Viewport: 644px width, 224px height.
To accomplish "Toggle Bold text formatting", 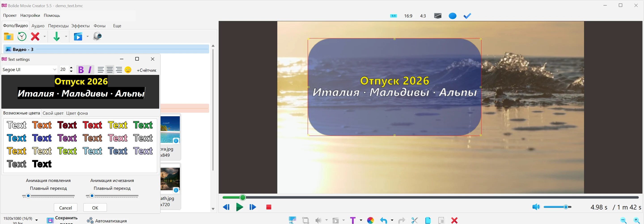I will [81, 70].
